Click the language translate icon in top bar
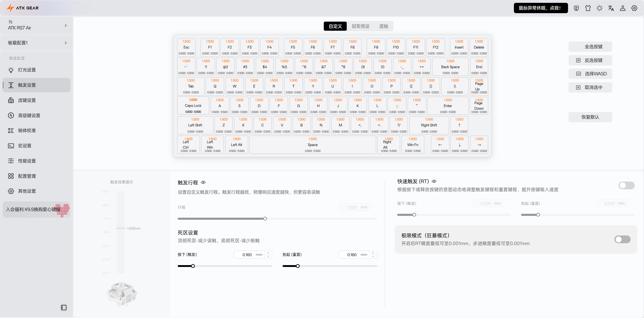 [x=611, y=8]
